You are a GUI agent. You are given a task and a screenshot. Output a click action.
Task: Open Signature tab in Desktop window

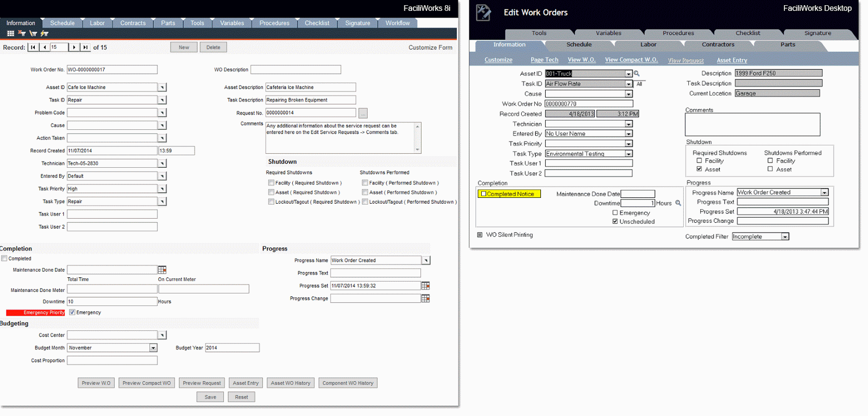click(x=818, y=33)
